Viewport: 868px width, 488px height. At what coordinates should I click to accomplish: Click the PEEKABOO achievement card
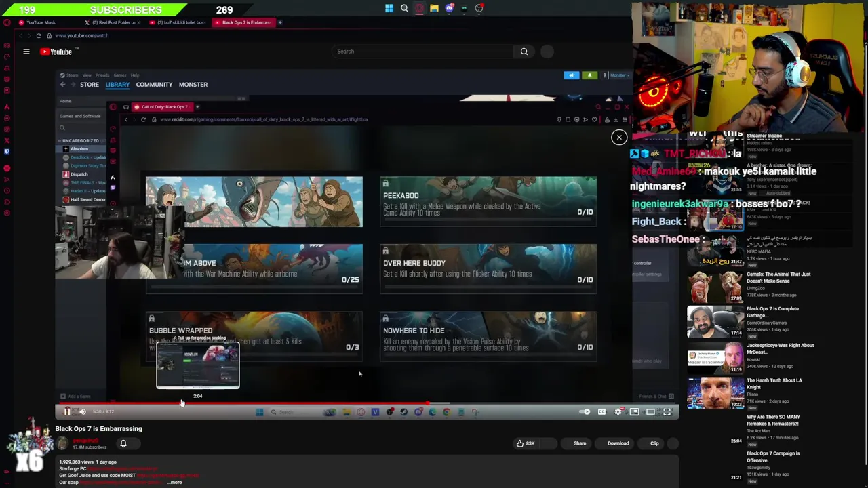click(x=488, y=202)
